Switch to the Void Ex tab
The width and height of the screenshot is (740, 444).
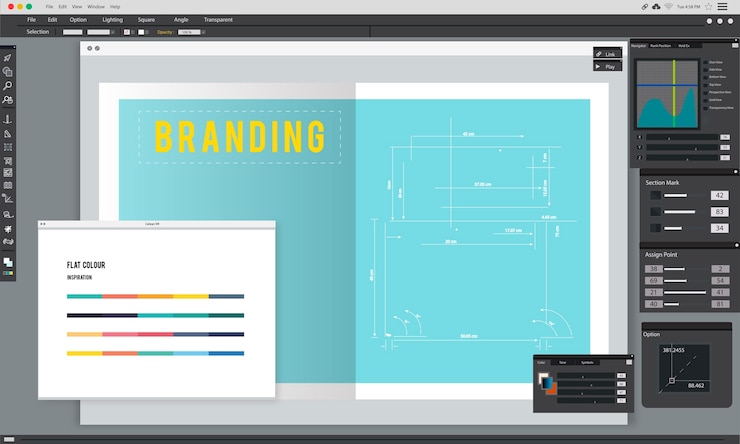pos(683,46)
